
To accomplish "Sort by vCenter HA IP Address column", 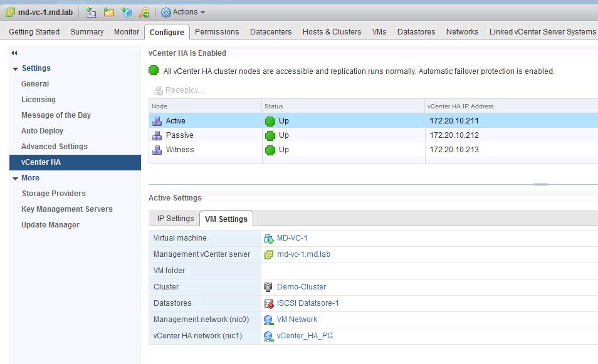I will (x=511, y=107).
